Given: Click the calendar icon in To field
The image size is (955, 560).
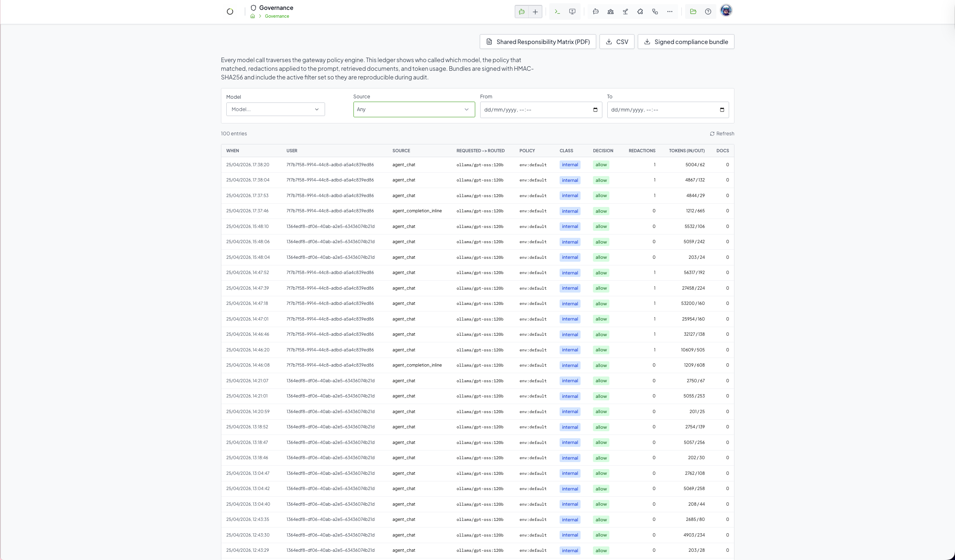Looking at the screenshot, I should (x=722, y=110).
